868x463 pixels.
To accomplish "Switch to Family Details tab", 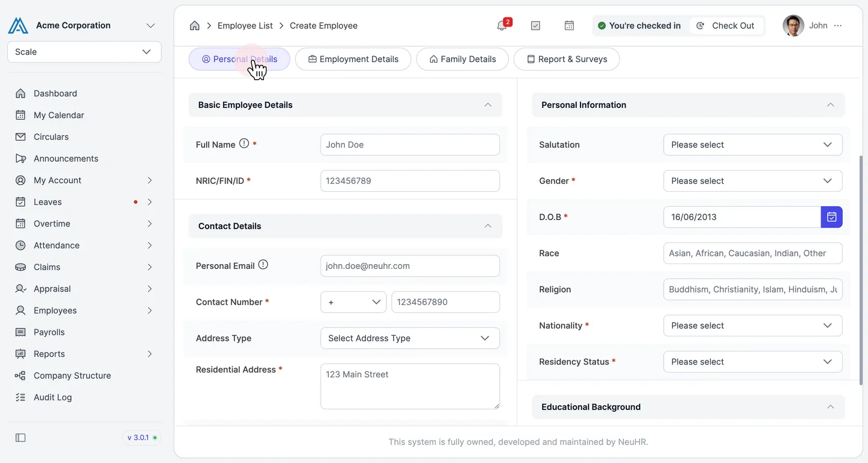I will (x=462, y=59).
